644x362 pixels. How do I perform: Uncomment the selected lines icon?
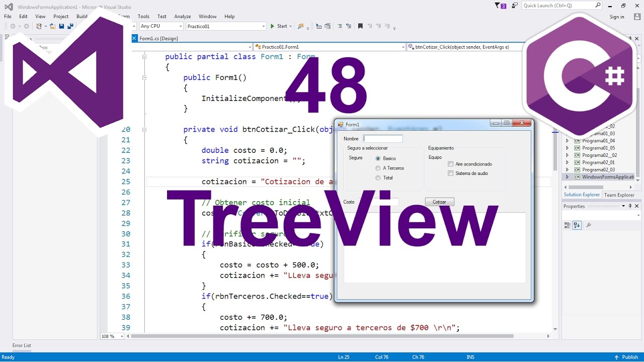[x=348, y=26]
